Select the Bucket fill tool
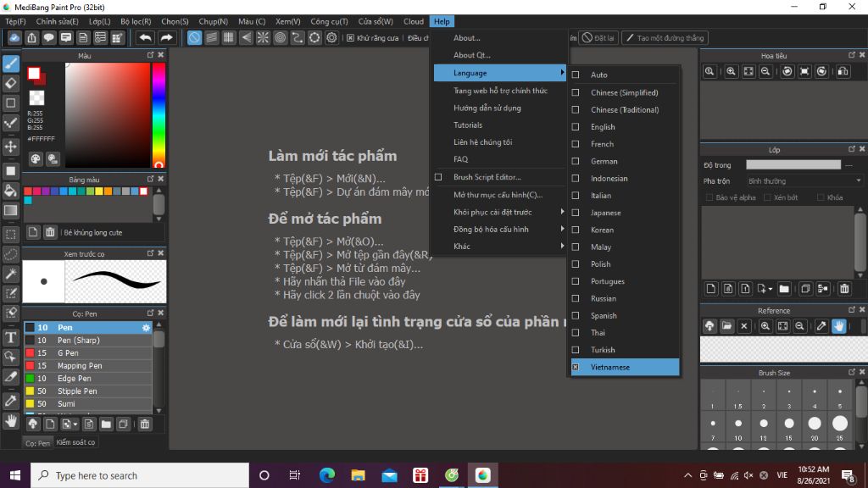The width and height of the screenshot is (868, 488). click(10, 191)
